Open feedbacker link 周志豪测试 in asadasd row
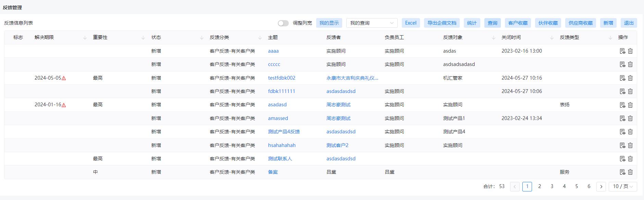This screenshot has width=644, height=200. (x=338, y=105)
